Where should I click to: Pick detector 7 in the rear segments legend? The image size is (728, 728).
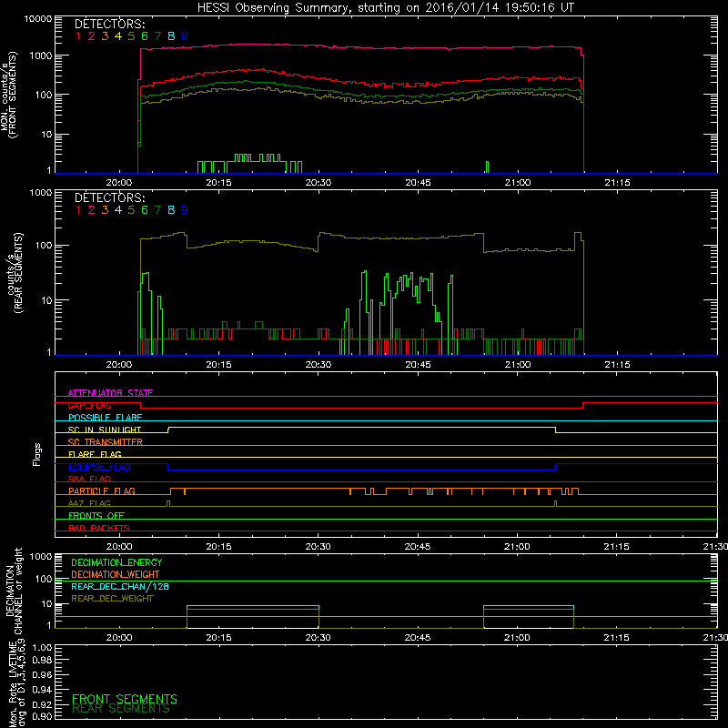click(x=157, y=210)
